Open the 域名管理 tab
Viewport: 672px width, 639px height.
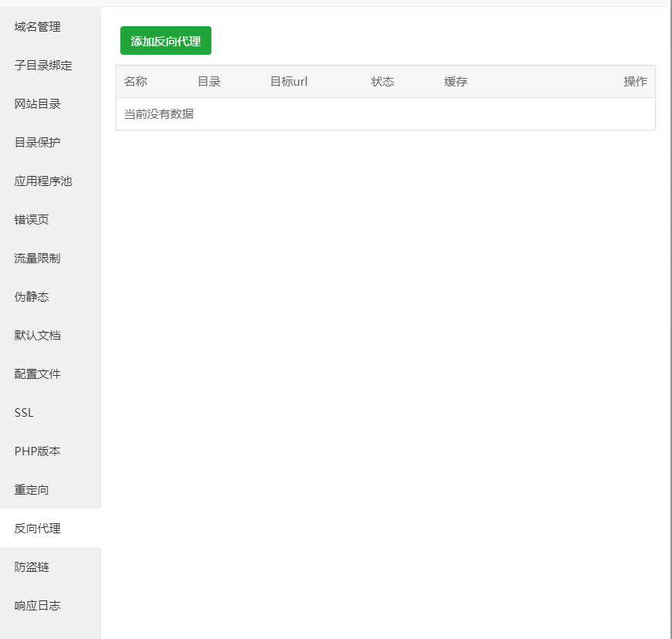click(x=50, y=26)
